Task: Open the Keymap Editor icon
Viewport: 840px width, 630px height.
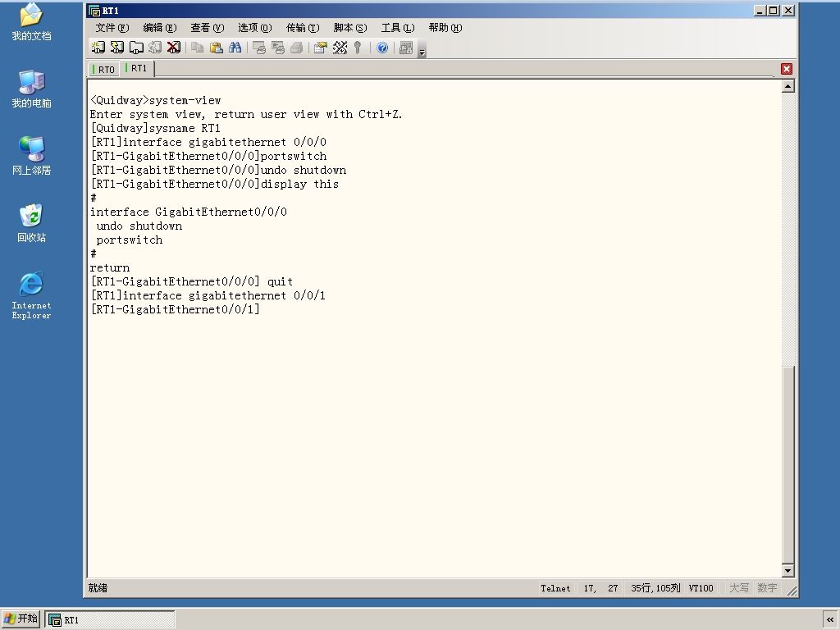Action: click(340, 48)
